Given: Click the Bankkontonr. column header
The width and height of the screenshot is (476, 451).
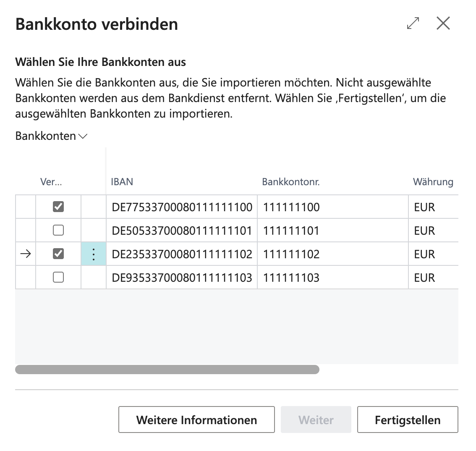Looking at the screenshot, I should (x=291, y=181).
